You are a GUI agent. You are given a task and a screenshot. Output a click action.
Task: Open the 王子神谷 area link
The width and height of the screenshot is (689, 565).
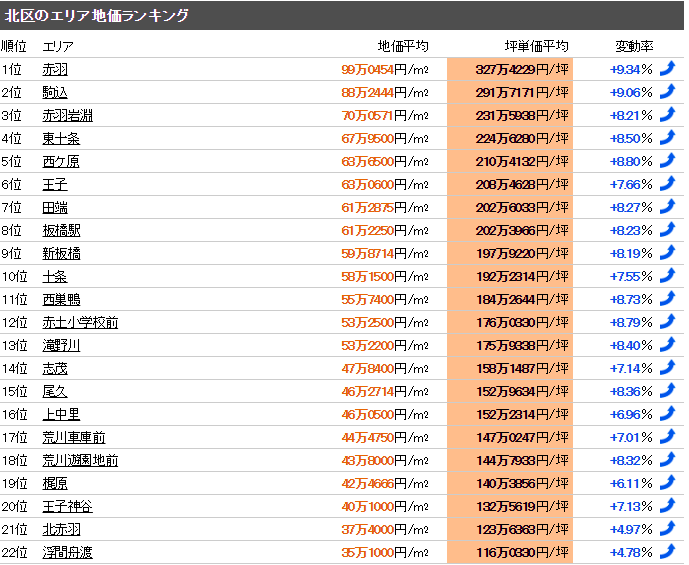click(68, 507)
